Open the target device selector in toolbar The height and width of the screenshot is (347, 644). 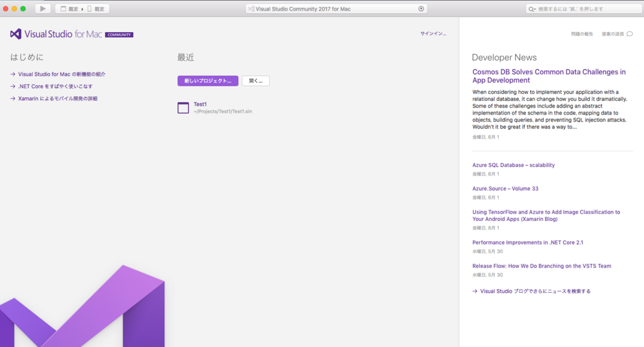pyautogui.click(x=96, y=9)
